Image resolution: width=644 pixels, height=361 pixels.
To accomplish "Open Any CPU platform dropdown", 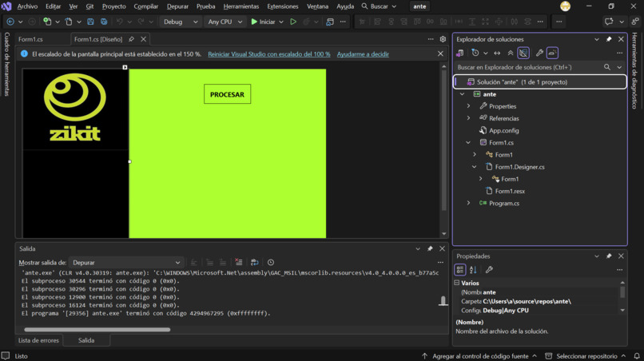I will [x=225, y=22].
